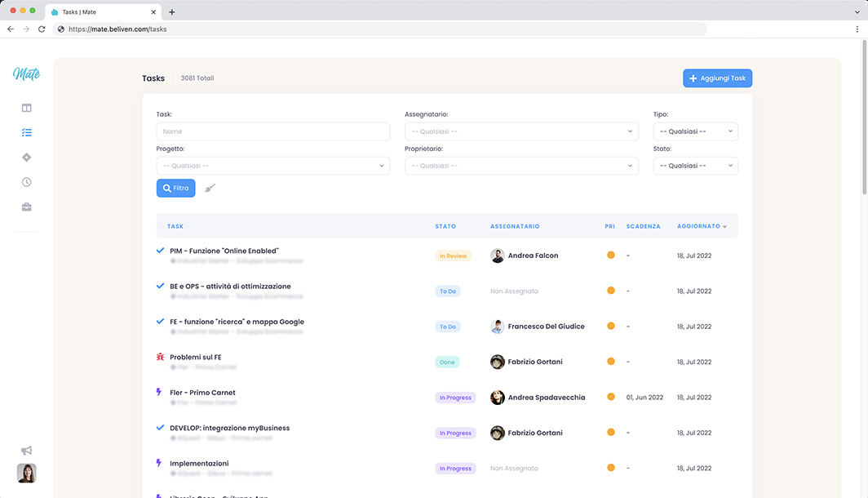Click the user profile avatar in sidebar

[27, 473]
